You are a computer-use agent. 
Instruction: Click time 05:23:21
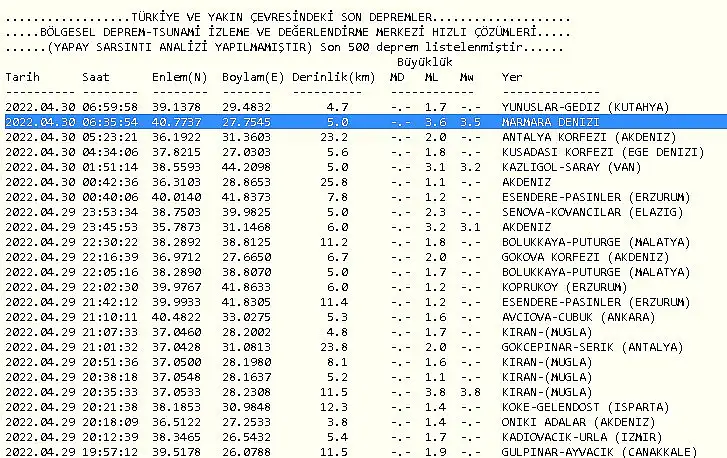110,137
